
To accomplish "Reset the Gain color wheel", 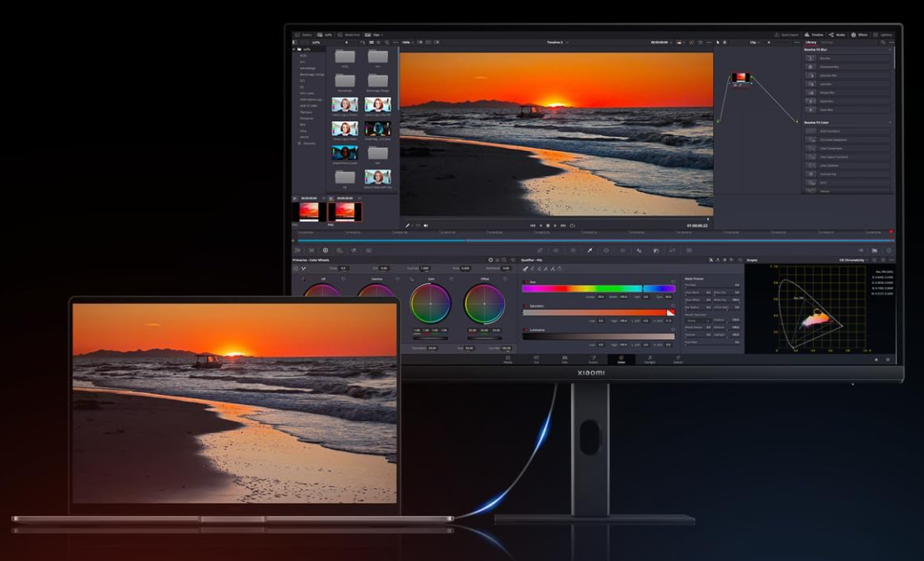I will point(452,278).
